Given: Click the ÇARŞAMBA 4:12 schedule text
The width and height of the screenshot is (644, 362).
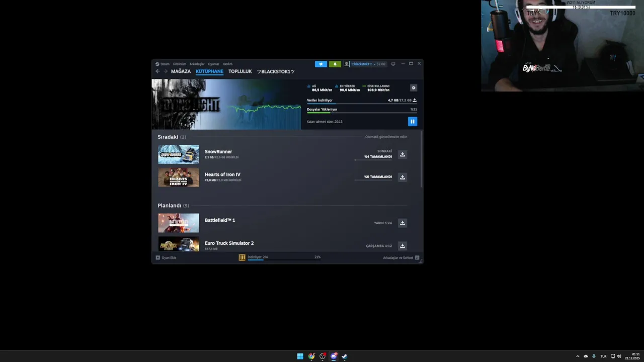Looking at the screenshot, I should click(379, 246).
